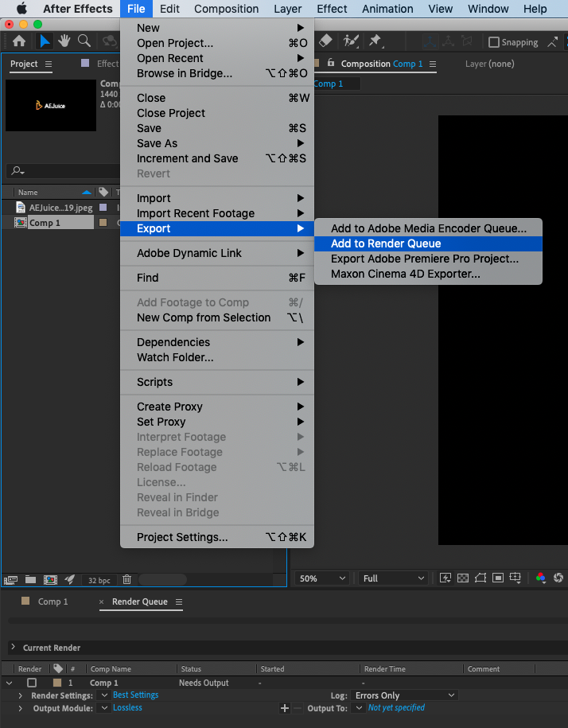
Task: Select AEJuice jpeg file in Project panel
Action: pos(60,208)
